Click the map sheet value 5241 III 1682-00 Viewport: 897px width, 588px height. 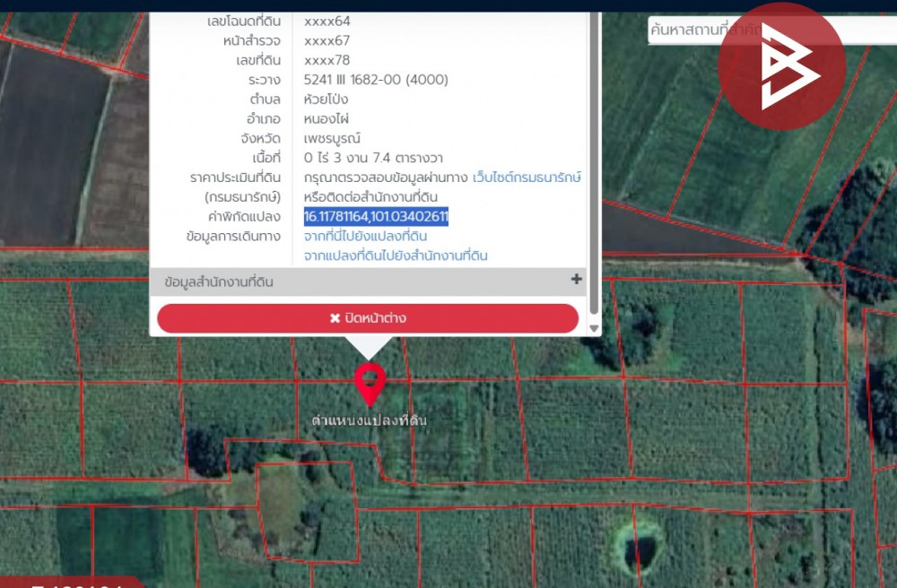coord(376,80)
